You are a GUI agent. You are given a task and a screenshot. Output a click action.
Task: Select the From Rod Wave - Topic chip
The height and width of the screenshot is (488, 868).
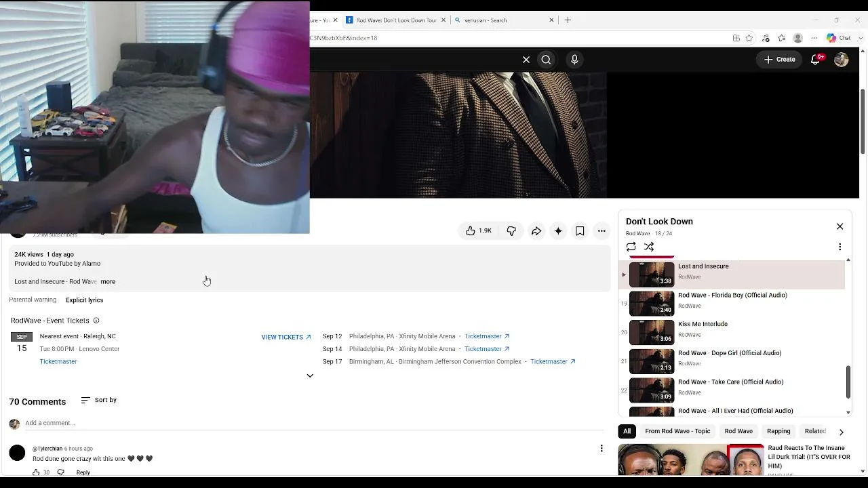pyautogui.click(x=677, y=431)
